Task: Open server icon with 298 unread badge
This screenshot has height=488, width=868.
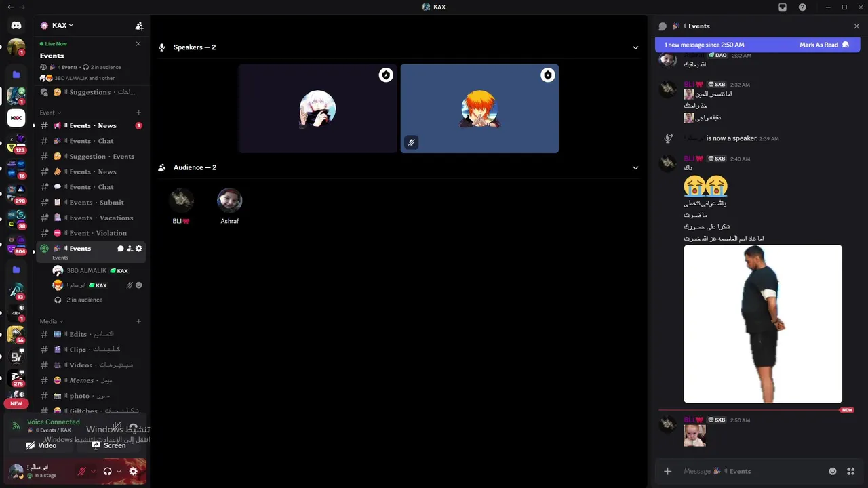Action: click(16, 193)
